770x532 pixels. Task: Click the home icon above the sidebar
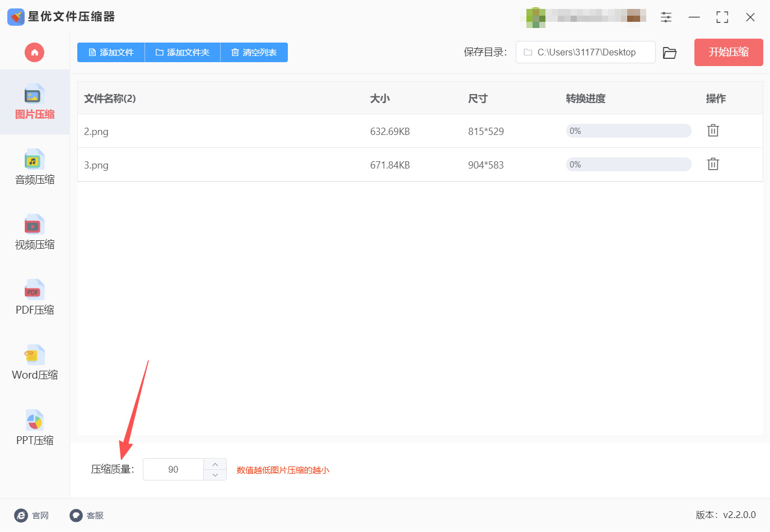tap(34, 52)
